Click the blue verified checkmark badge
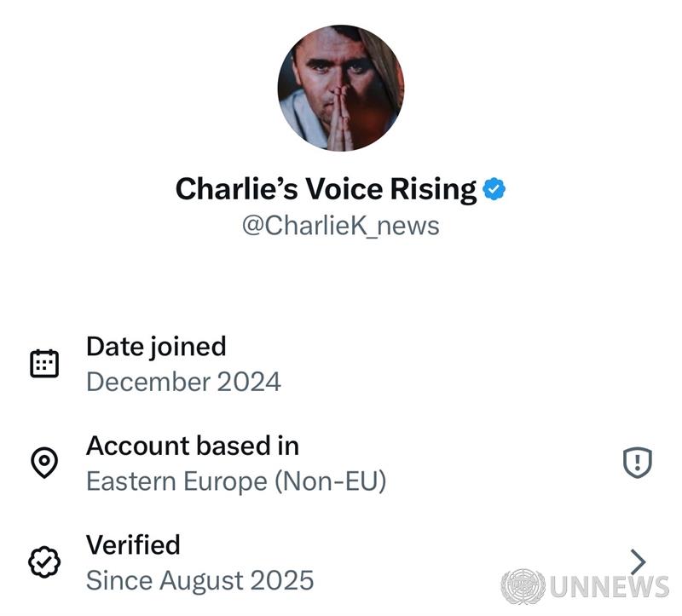This screenshot has height=616, width=682. coord(494,189)
